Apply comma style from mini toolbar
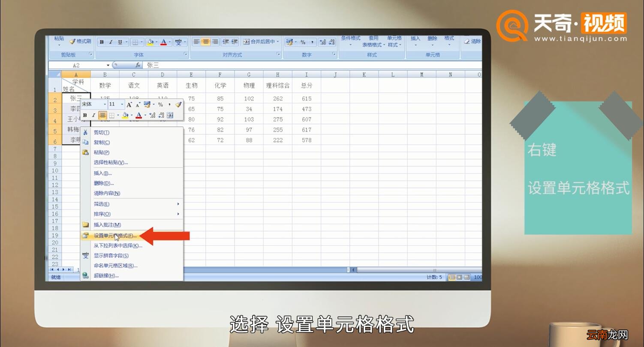 (x=169, y=104)
